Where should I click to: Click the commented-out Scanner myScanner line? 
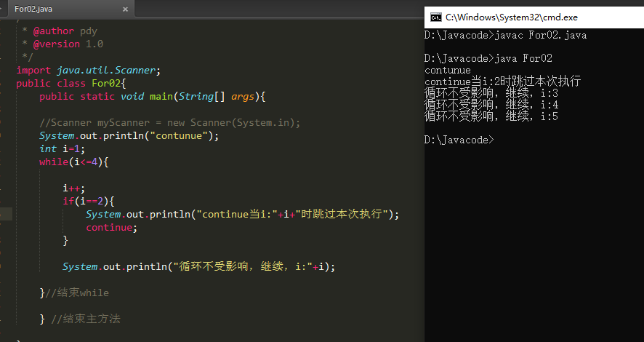(x=169, y=122)
